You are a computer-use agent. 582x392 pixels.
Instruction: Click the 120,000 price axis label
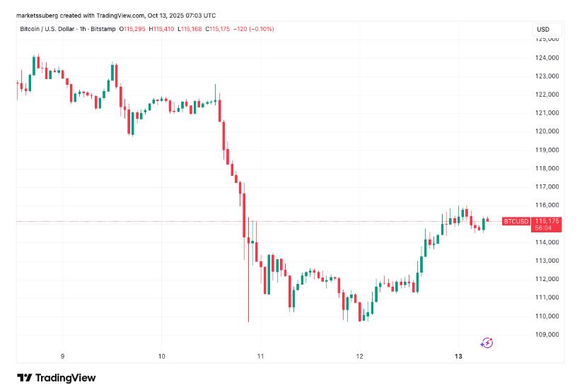pyautogui.click(x=549, y=131)
